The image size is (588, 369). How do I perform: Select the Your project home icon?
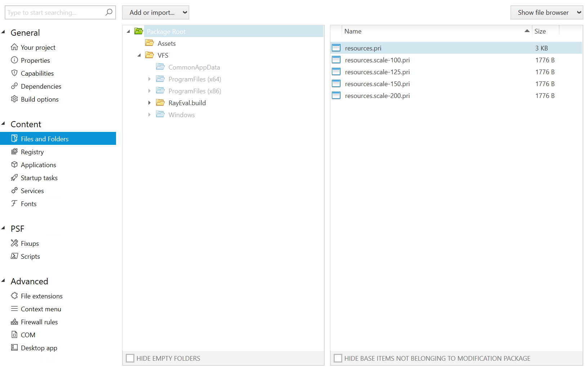click(x=14, y=47)
